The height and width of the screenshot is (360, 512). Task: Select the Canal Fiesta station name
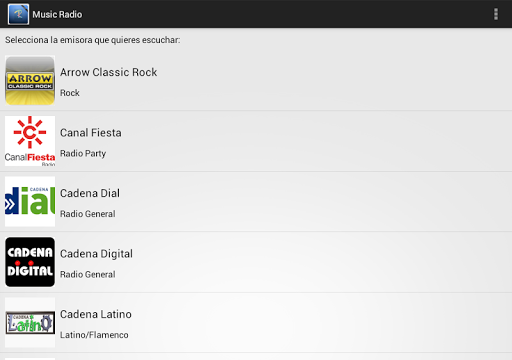point(91,133)
